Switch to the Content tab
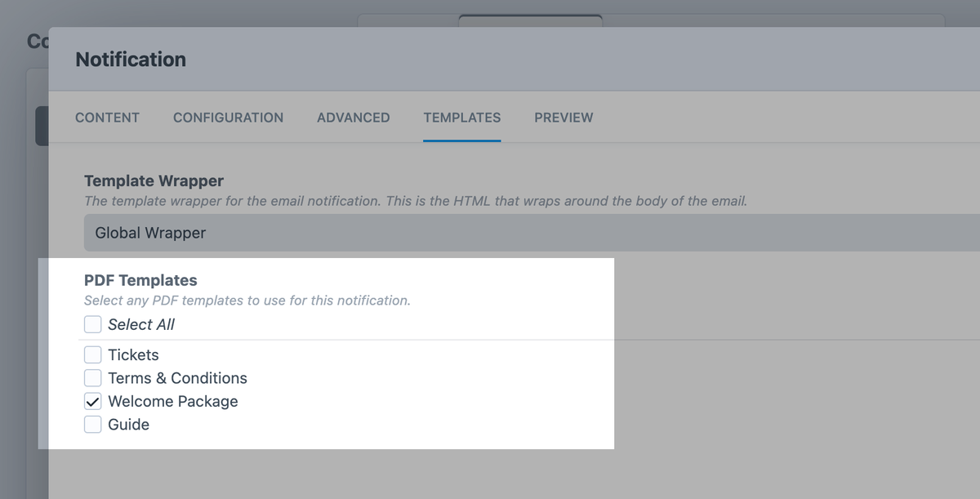The image size is (980, 499). (x=107, y=118)
